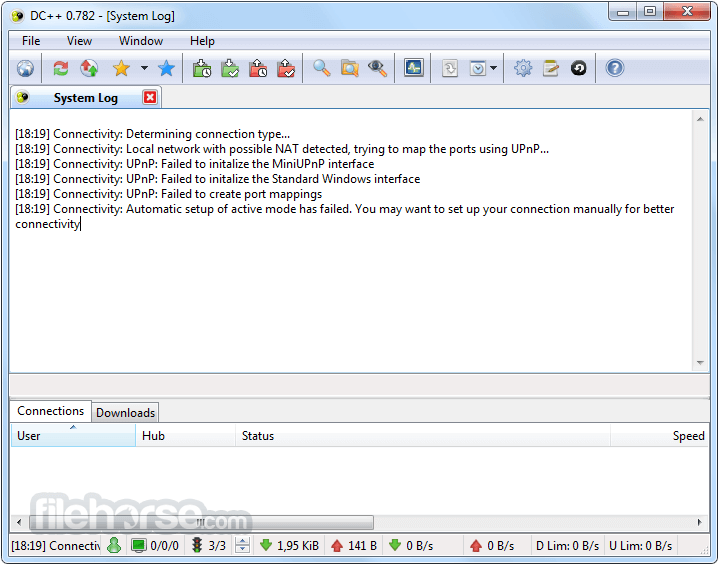Expand the Favorite Hubs dropdown arrow
Image resolution: width=719 pixels, height=565 pixels.
[x=144, y=68]
